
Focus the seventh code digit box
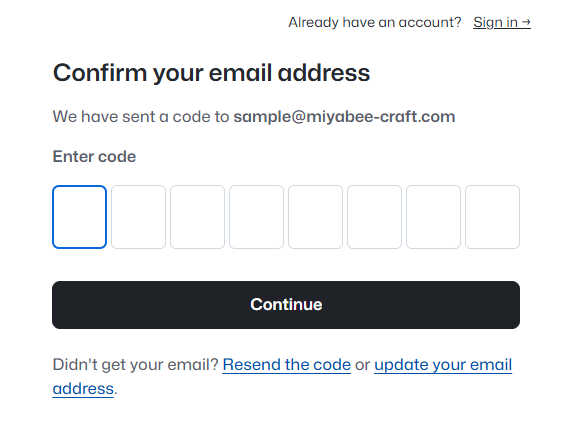pyautogui.click(x=433, y=217)
